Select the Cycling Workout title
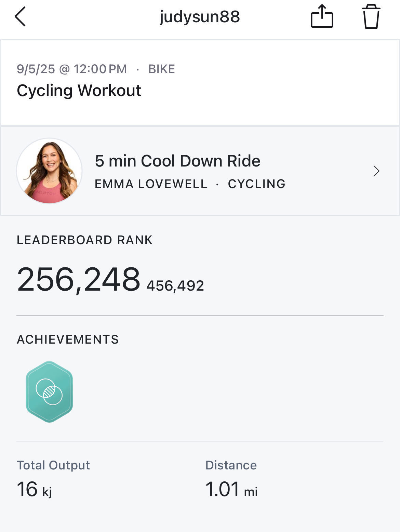The image size is (400, 532). (x=79, y=91)
